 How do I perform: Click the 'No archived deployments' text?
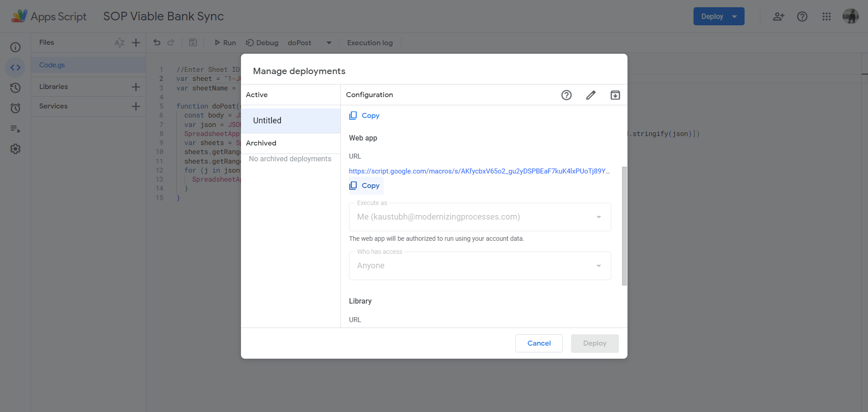290,159
